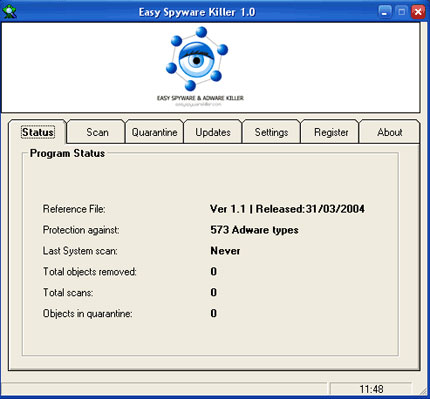Click the 'Total objects removed:' label
This screenshot has height=399, width=430.
(x=90, y=272)
